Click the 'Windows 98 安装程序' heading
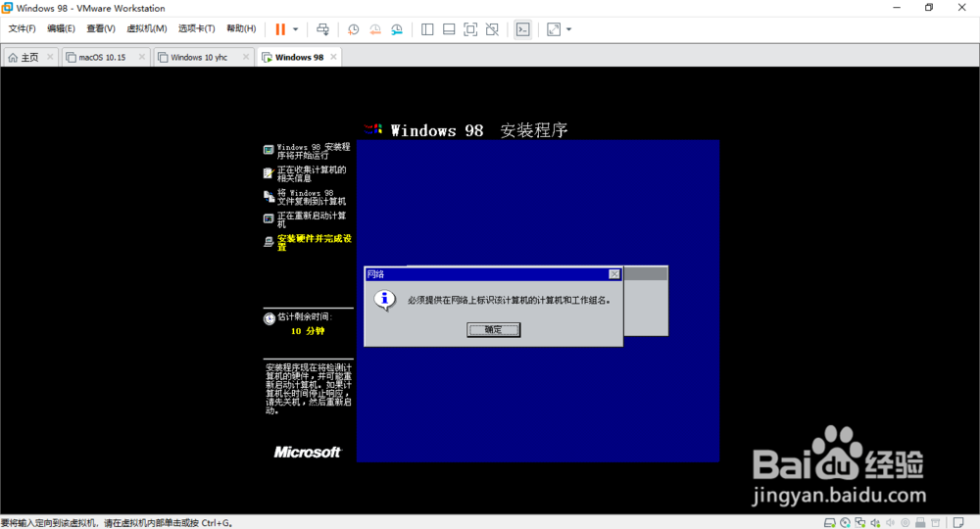This screenshot has height=529, width=980. click(479, 130)
